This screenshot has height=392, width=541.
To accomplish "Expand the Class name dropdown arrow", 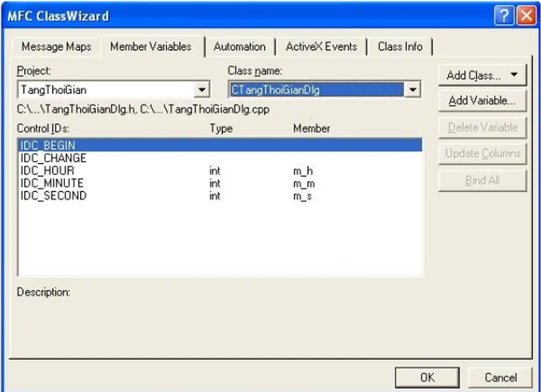I will click(x=412, y=90).
